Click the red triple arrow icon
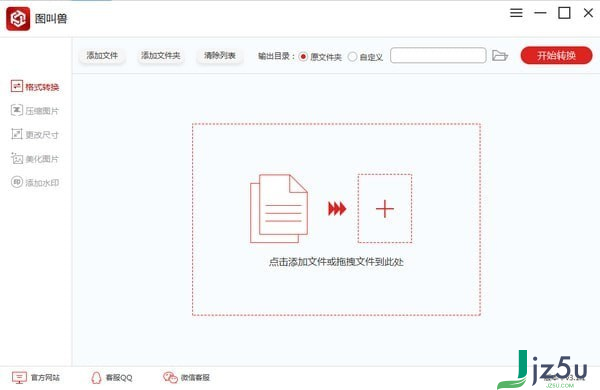 point(337,209)
